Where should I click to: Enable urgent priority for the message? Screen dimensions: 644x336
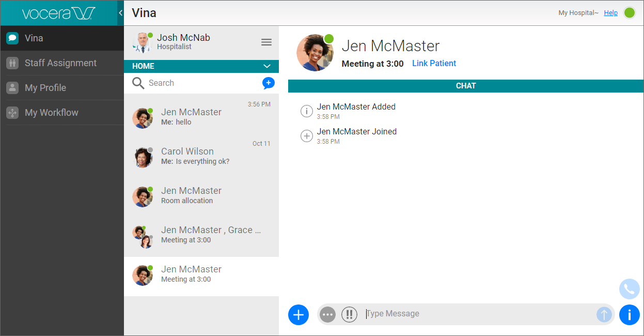tap(349, 314)
